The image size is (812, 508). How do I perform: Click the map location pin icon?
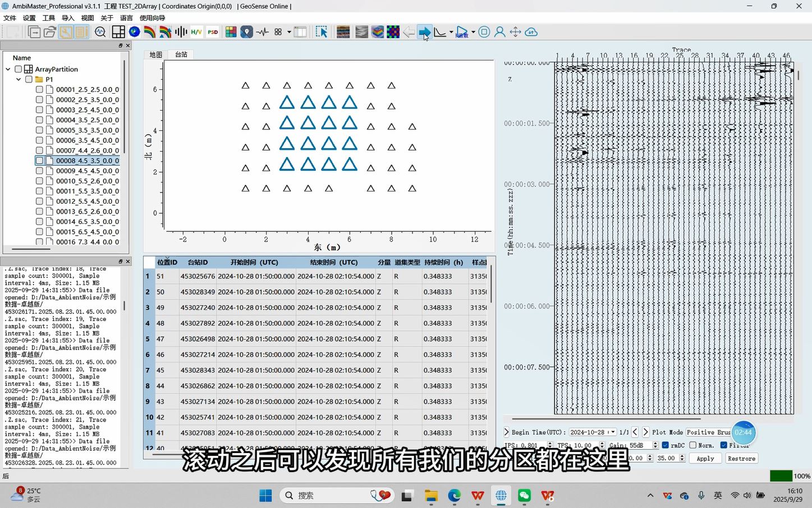(x=246, y=32)
